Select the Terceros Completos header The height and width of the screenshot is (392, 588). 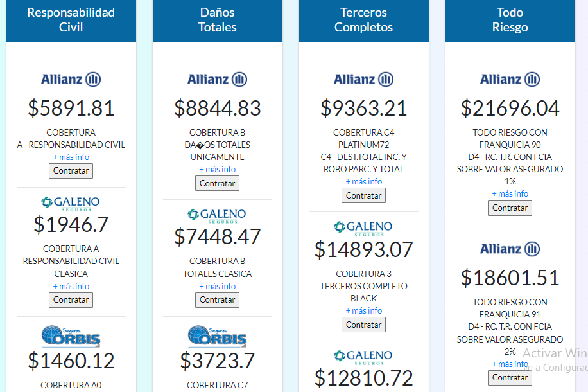click(363, 19)
